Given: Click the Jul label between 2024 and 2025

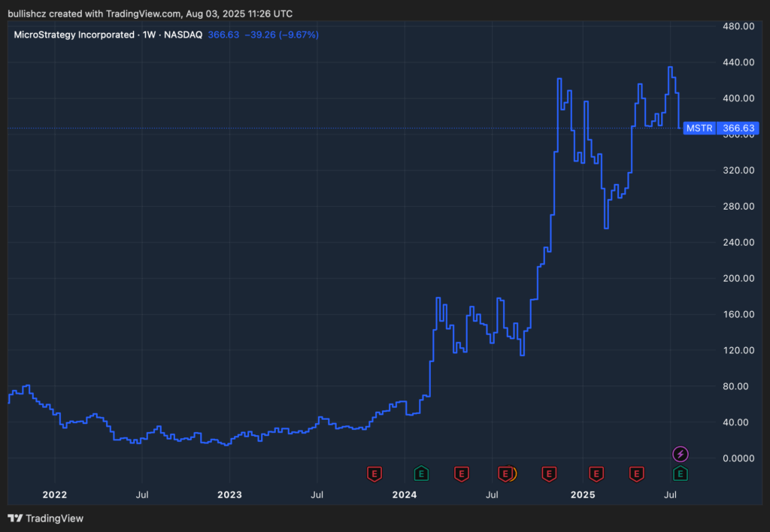Looking at the screenshot, I should pos(492,494).
